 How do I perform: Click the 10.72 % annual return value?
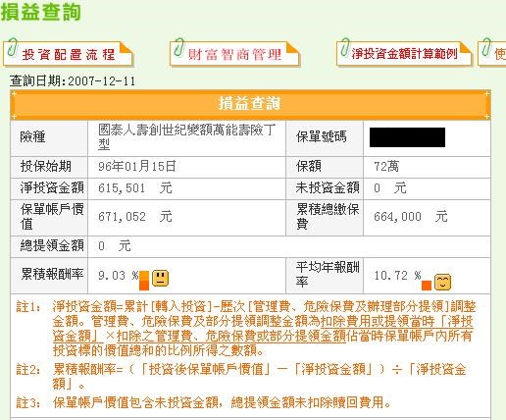(x=397, y=276)
